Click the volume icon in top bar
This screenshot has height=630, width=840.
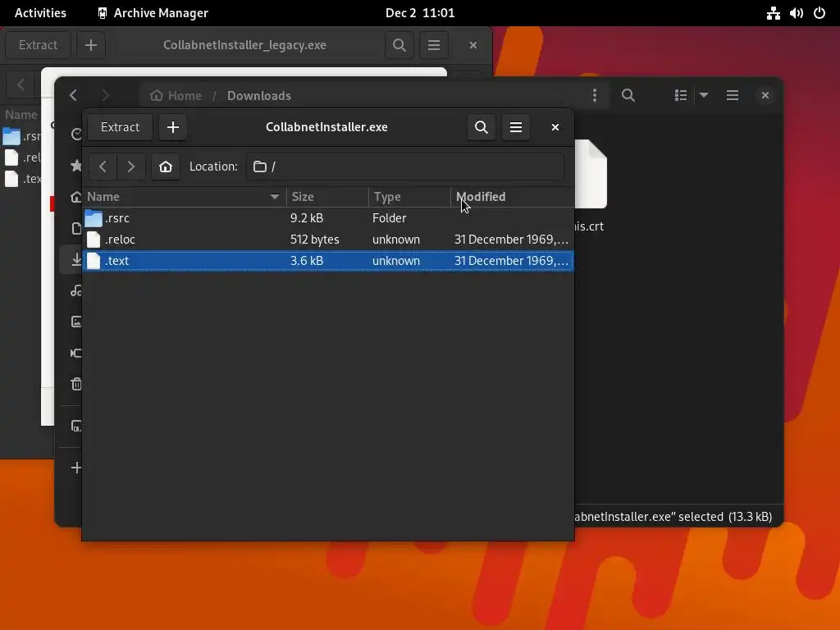coord(796,13)
